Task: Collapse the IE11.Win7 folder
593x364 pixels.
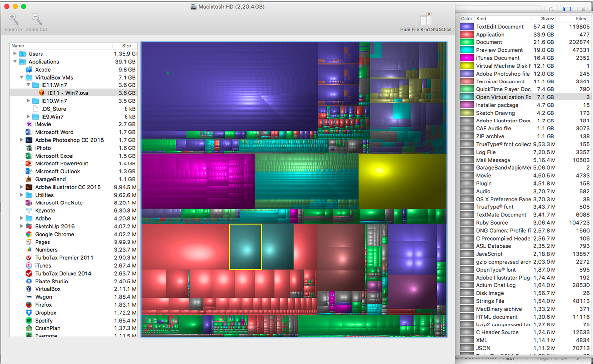Action: click(28, 85)
